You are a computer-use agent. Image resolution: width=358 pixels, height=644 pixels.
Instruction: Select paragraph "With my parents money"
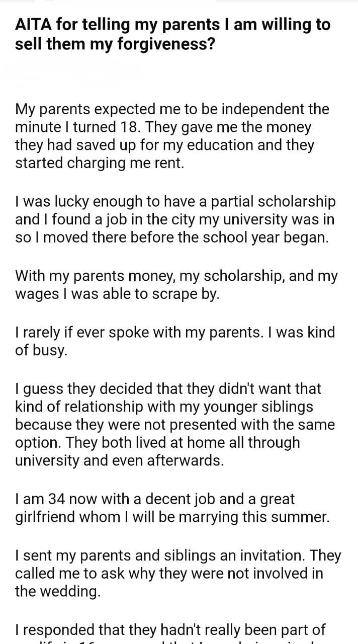176,285
